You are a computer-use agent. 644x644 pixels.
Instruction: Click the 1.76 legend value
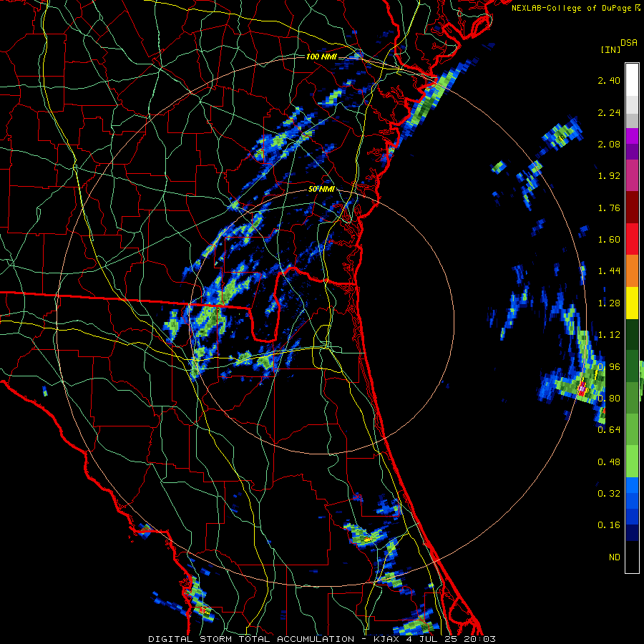pyautogui.click(x=609, y=208)
